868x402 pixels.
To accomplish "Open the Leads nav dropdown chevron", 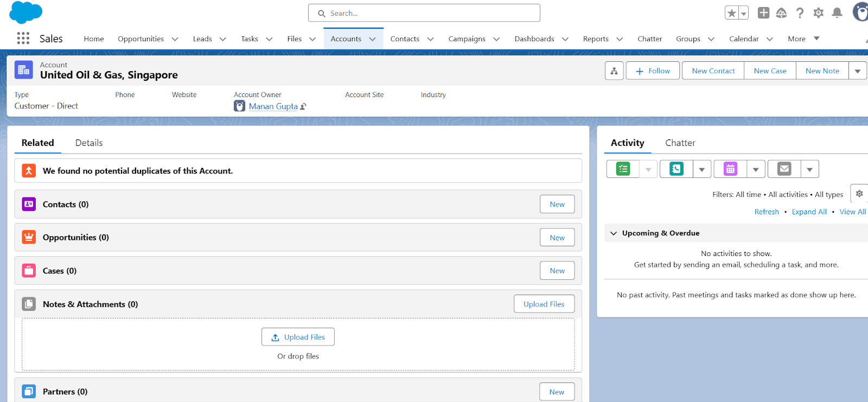I will coord(222,39).
